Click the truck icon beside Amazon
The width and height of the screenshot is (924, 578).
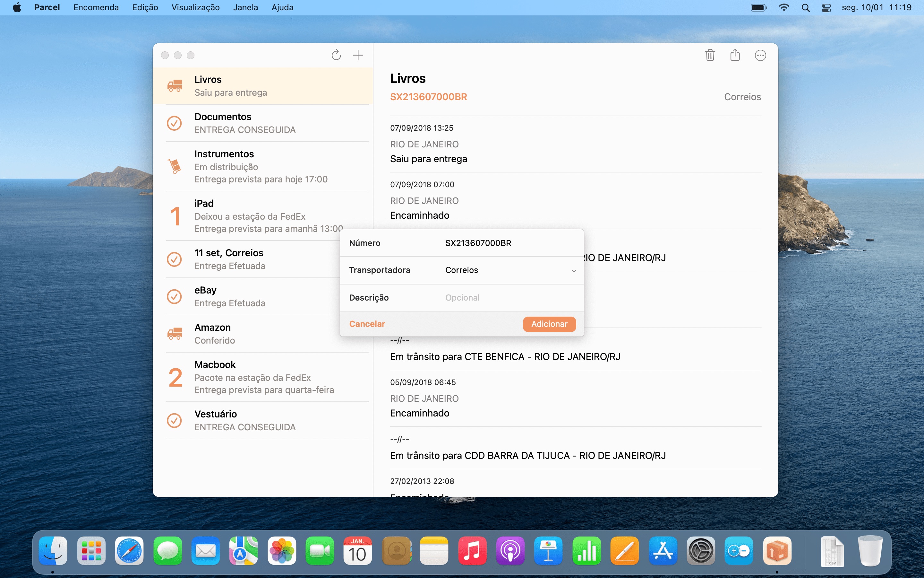tap(175, 334)
